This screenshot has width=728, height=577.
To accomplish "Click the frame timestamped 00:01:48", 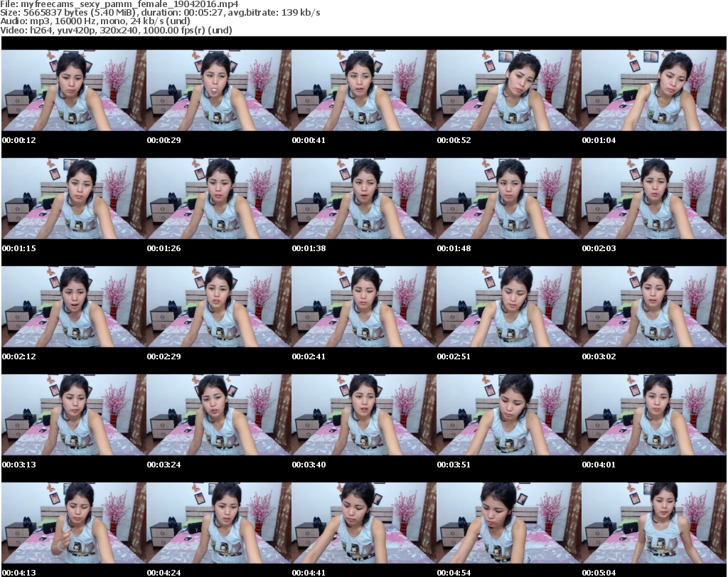I will click(x=508, y=198).
